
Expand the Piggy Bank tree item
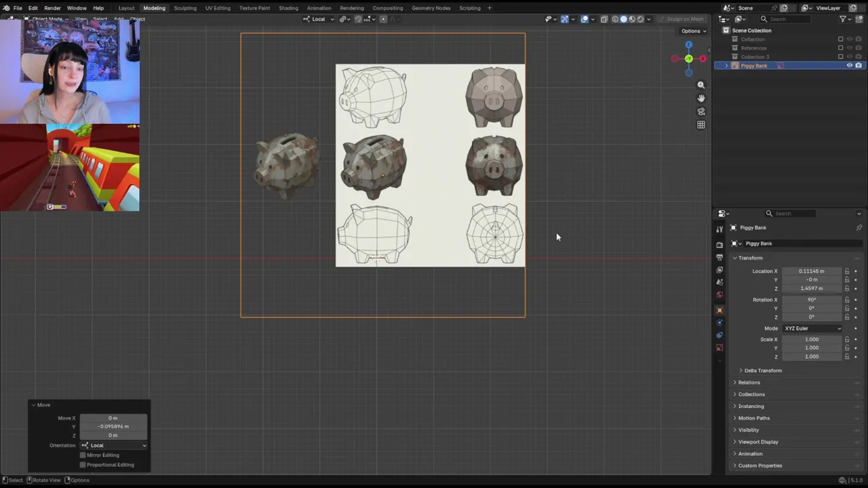(x=726, y=66)
